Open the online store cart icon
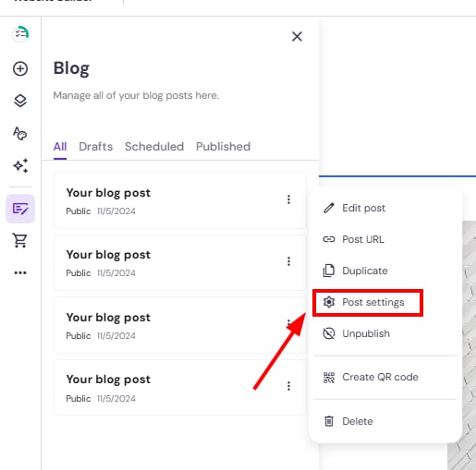Image resolution: width=476 pixels, height=470 pixels. tap(20, 240)
